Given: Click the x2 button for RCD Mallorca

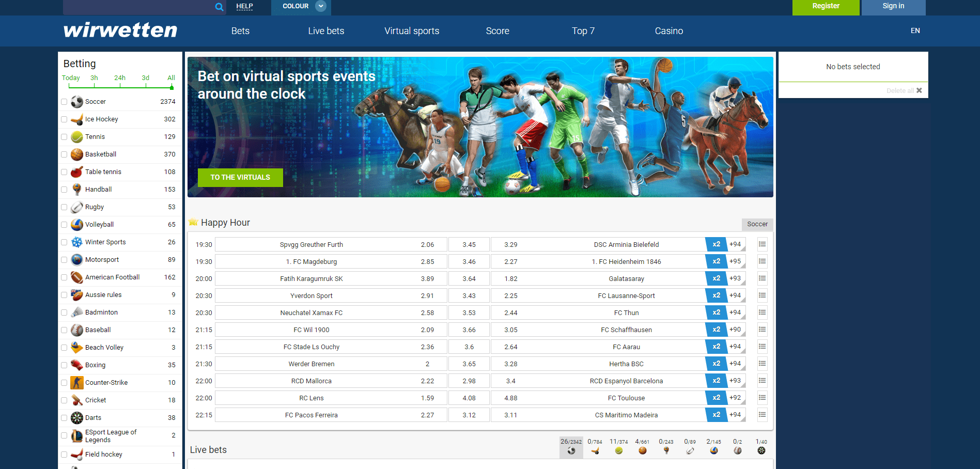Looking at the screenshot, I should coord(716,381).
